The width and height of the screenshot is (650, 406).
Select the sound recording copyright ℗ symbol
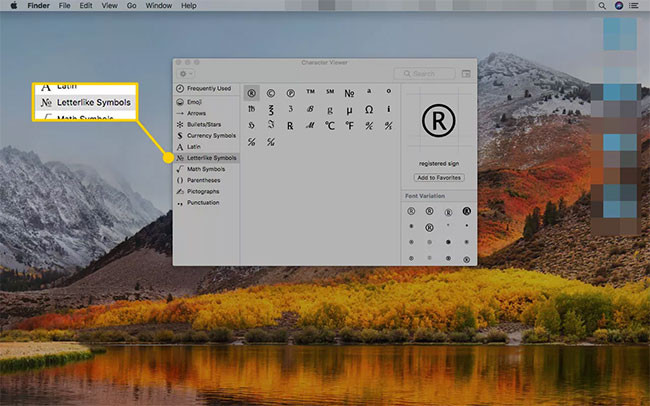click(290, 92)
